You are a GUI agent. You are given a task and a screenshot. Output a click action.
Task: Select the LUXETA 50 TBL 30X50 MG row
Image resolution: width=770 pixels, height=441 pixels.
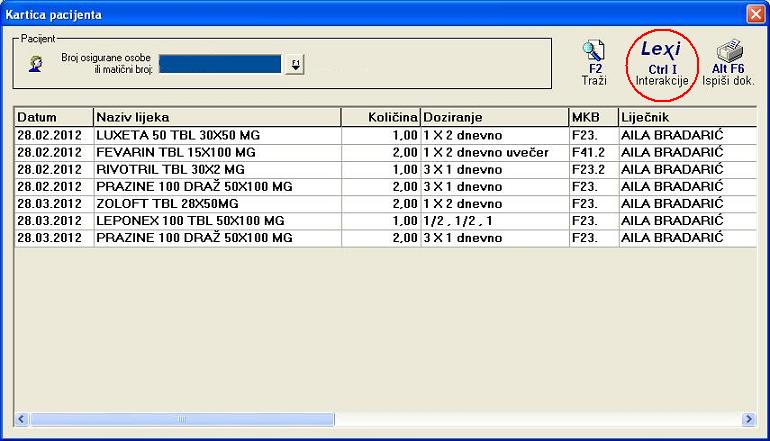point(385,135)
